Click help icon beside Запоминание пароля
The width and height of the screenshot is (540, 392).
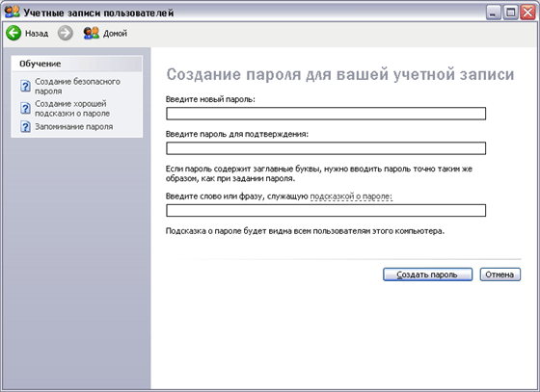click(x=25, y=126)
